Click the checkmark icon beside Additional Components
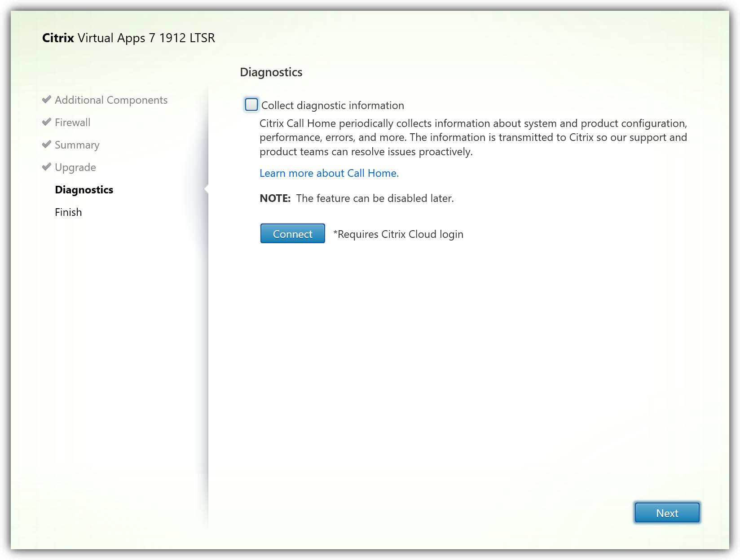Viewport: 740px width, 560px height. tap(47, 100)
